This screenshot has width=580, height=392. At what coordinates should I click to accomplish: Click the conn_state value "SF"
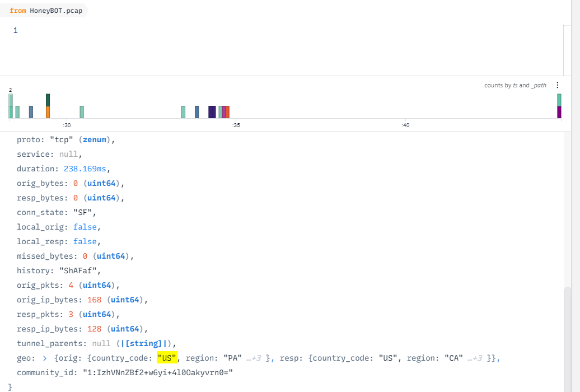point(85,212)
